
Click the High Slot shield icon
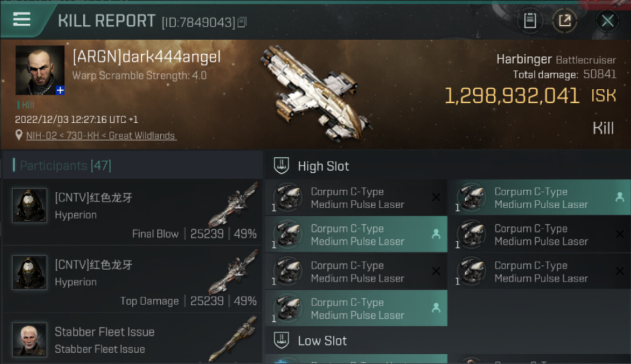(x=282, y=166)
